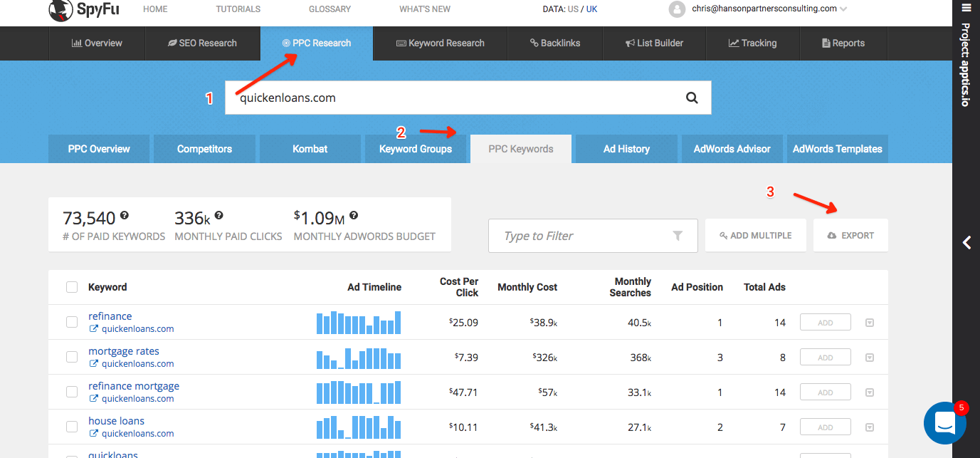Select the PPC Keywords sub-tab
Viewport: 980px width, 458px height.
pos(521,149)
